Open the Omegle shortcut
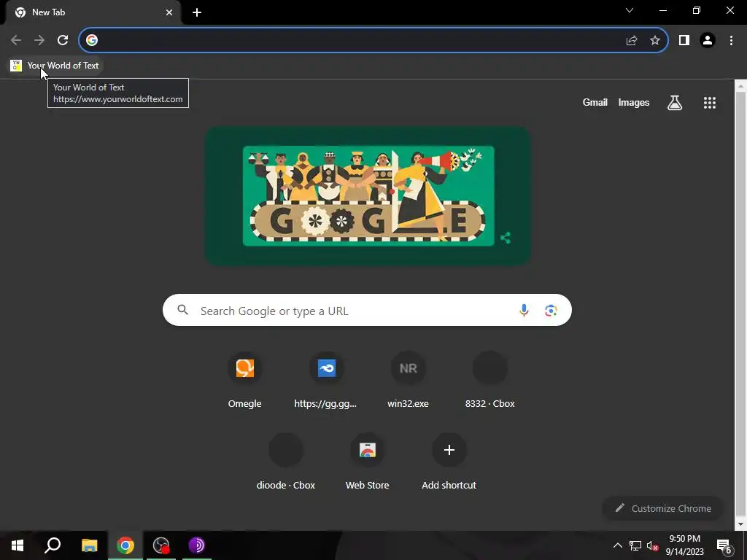This screenshot has height=560, width=747. 245,380
